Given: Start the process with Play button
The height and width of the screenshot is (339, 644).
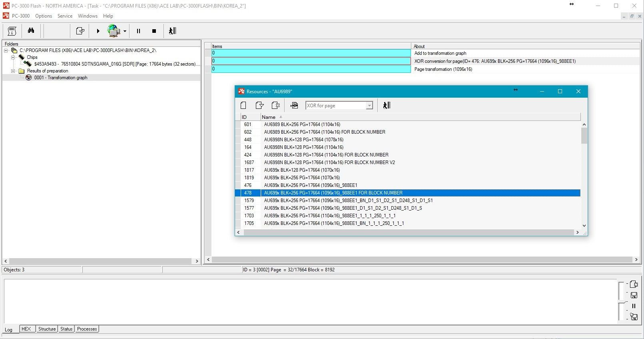Looking at the screenshot, I should tap(98, 31).
